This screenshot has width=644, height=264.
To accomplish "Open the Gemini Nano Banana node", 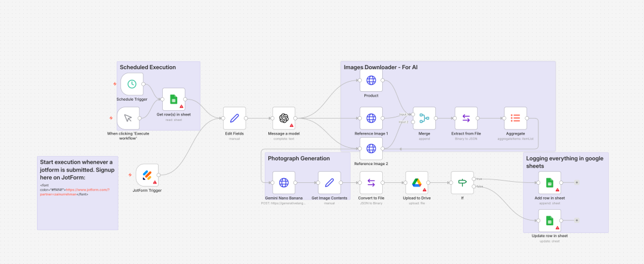I will click(284, 183).
